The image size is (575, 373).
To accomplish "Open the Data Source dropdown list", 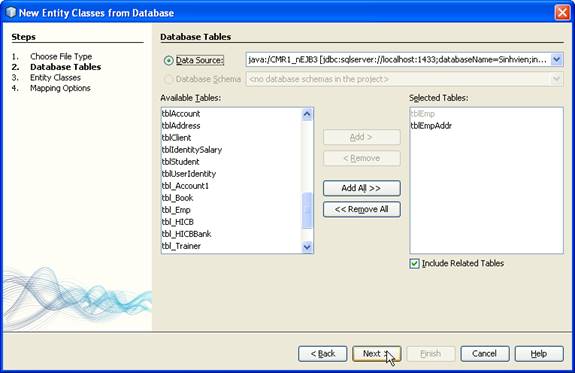I will [x=557, y=59].
